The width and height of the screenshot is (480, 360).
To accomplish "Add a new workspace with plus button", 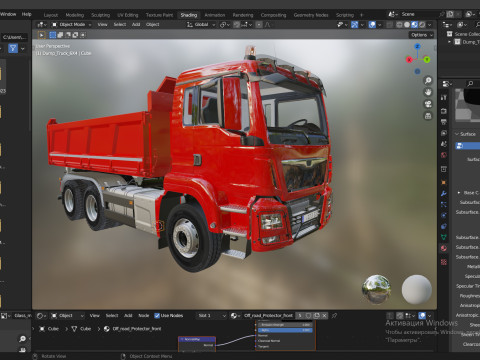I will click(x=362, y=15).
